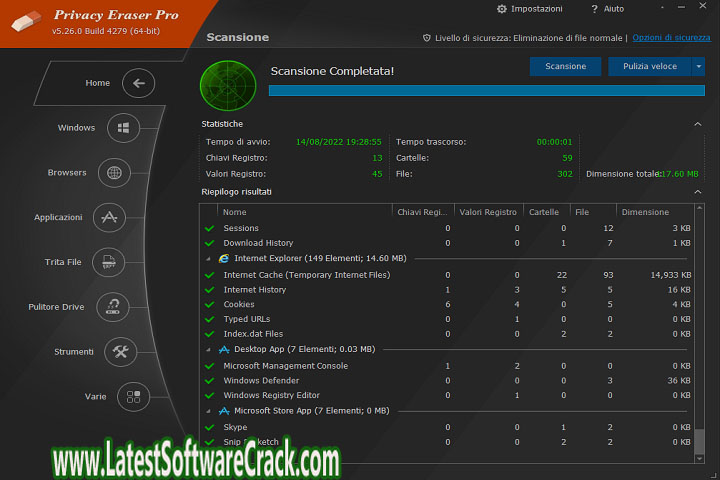Viewport: 720px width, 480px height.
Task: Click the results scrollbar up arrow
Action: 699,209
